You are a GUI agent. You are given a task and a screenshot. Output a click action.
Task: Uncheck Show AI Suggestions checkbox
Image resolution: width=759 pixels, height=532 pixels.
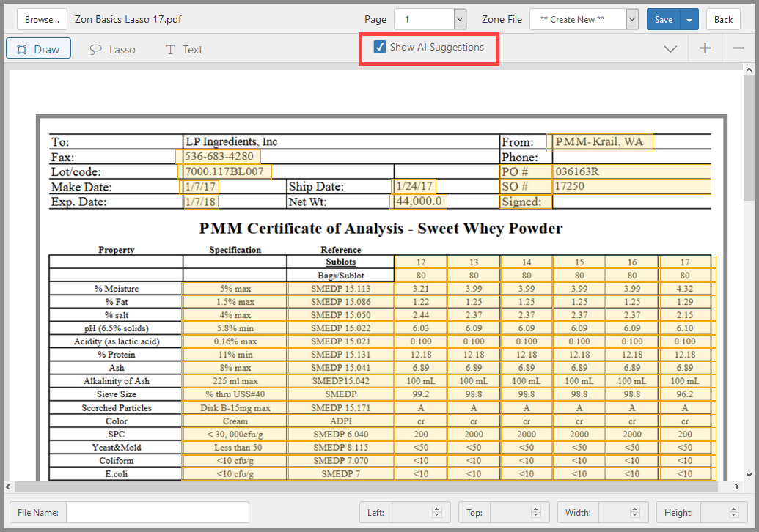coord(380,46)
